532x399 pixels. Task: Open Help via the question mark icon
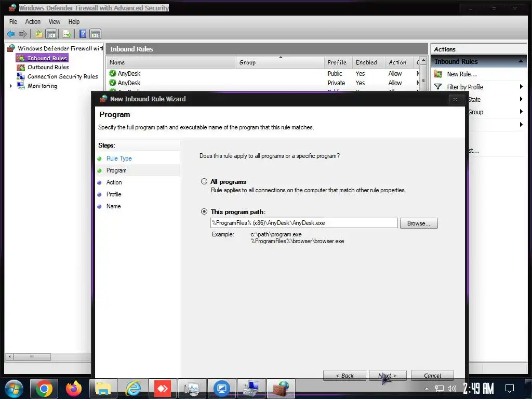pyautogui.click(x=83, y=34)
